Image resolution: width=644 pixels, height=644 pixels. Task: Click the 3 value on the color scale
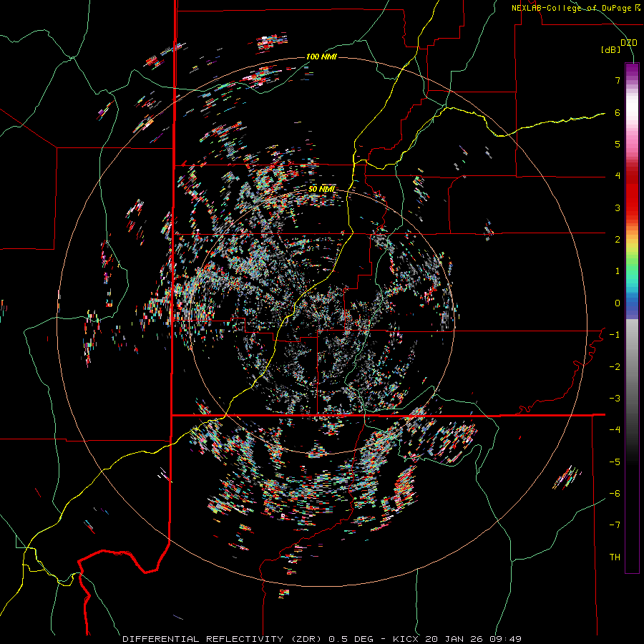coord(618,208)
